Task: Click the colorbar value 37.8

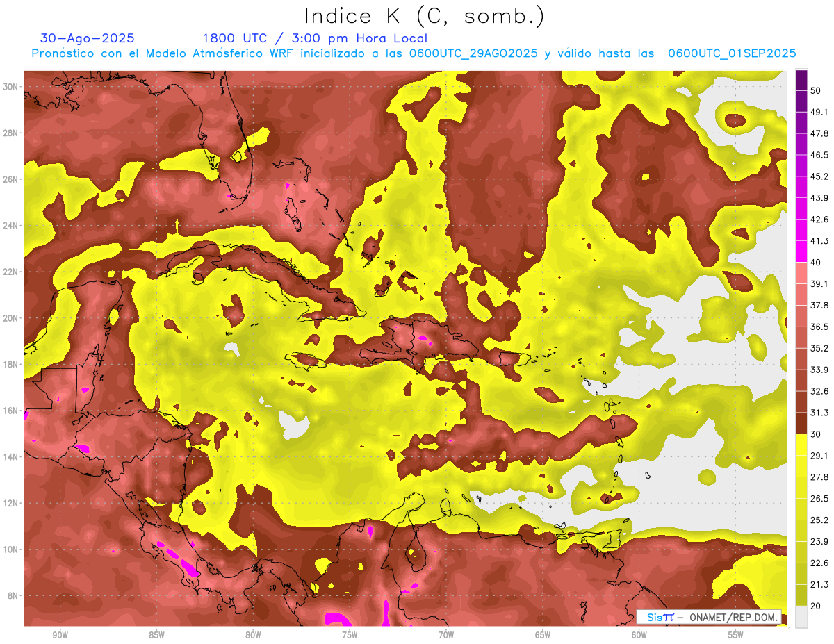Action: pyautogui.click(x=819, y=305)
